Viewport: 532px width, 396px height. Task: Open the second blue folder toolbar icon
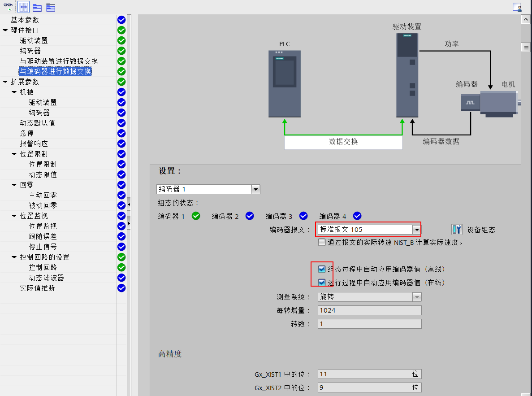pos(50,7)
